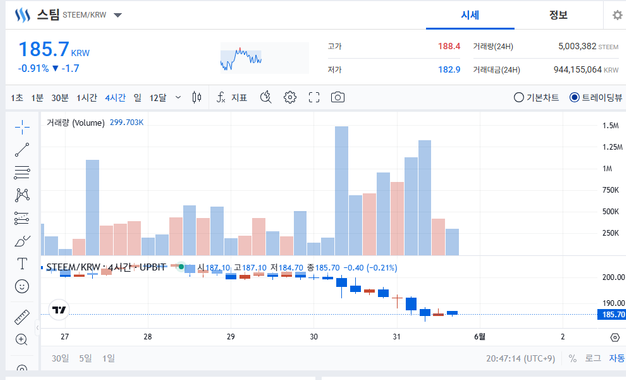This screenshot has height=380, width=626.
Task: Open the 지표 indicators menu
Action: [x=232, y=97]
